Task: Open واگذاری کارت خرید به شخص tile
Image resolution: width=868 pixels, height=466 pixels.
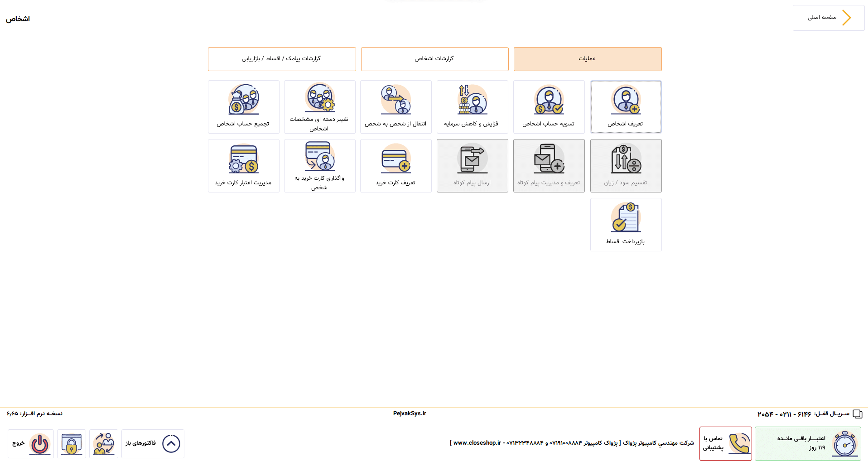Action: (x=319, y=166)
